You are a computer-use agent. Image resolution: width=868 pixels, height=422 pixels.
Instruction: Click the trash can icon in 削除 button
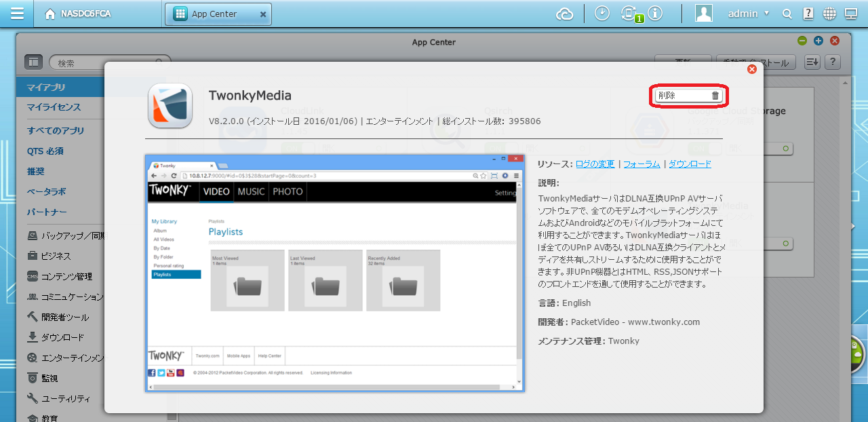click(715, 96)
